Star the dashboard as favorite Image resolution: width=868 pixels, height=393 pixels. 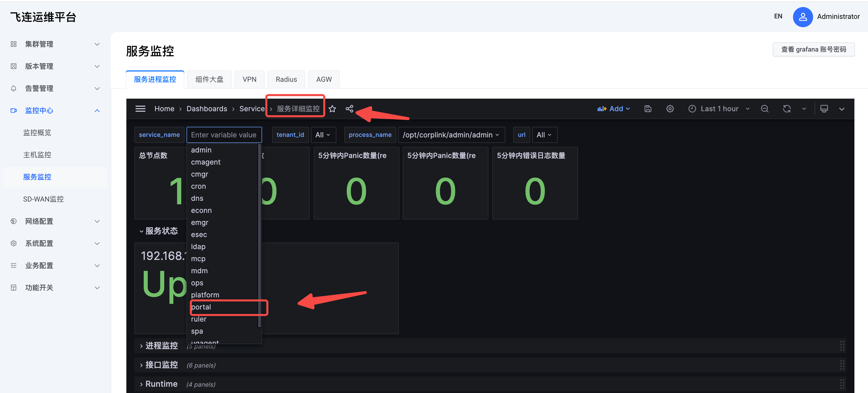(x=332, y=109)
